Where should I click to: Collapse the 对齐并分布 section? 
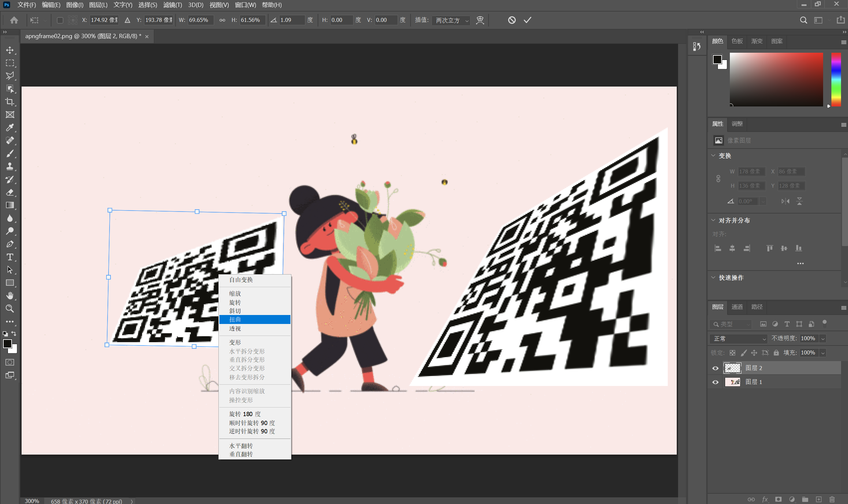[x=713, y=220]
